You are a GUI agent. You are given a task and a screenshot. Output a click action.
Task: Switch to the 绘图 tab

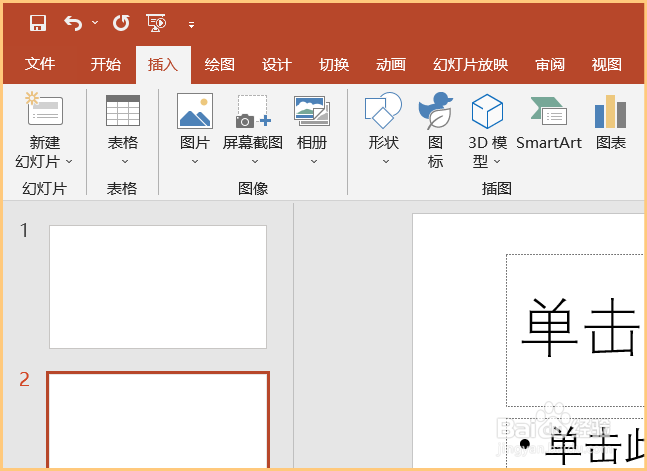tap(220, 64)
